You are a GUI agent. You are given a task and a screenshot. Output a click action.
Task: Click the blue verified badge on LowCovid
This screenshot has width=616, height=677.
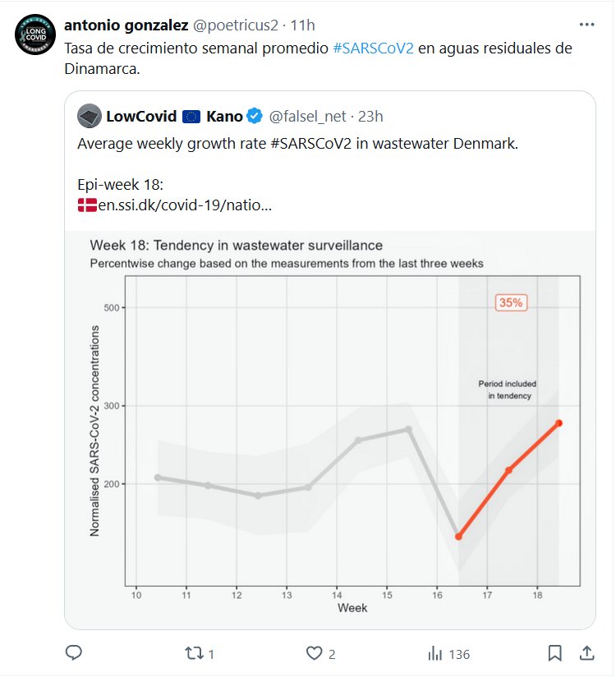coord(255,116)
